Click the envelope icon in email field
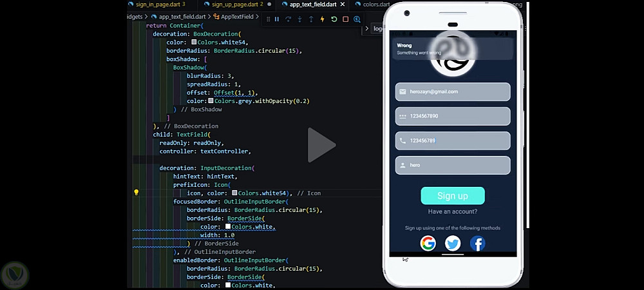 [x=402, y=92]
